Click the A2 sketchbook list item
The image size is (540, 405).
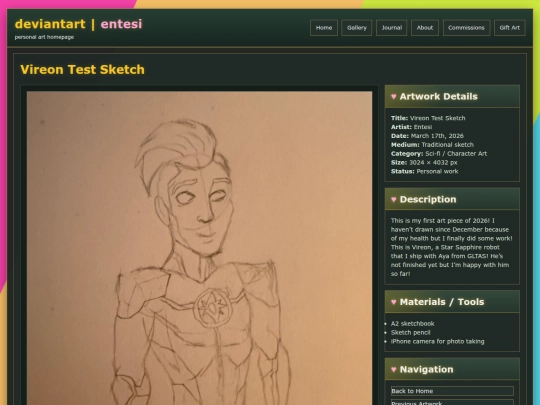(413, 324)
